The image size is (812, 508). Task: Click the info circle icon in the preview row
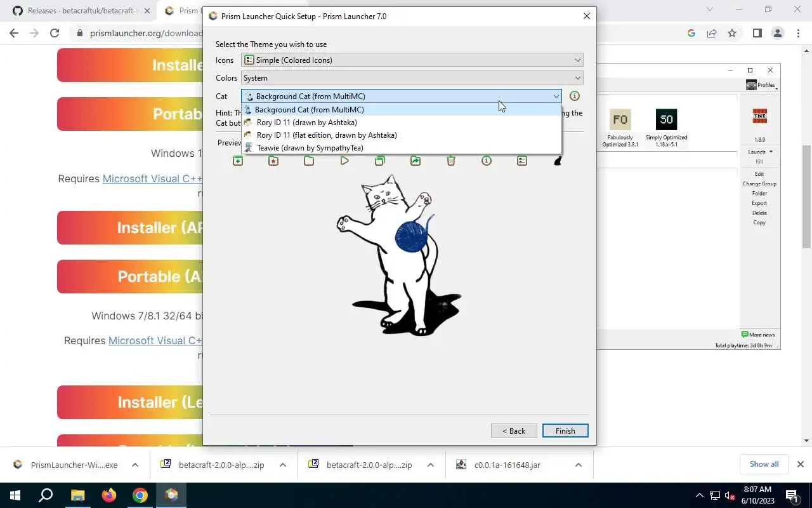[487, 161]
